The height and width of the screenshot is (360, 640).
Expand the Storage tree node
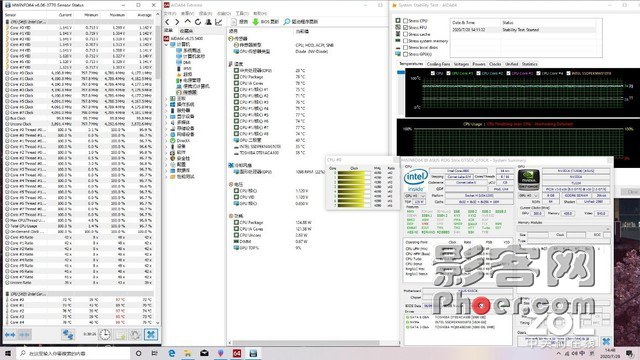[x=167, y=128]
